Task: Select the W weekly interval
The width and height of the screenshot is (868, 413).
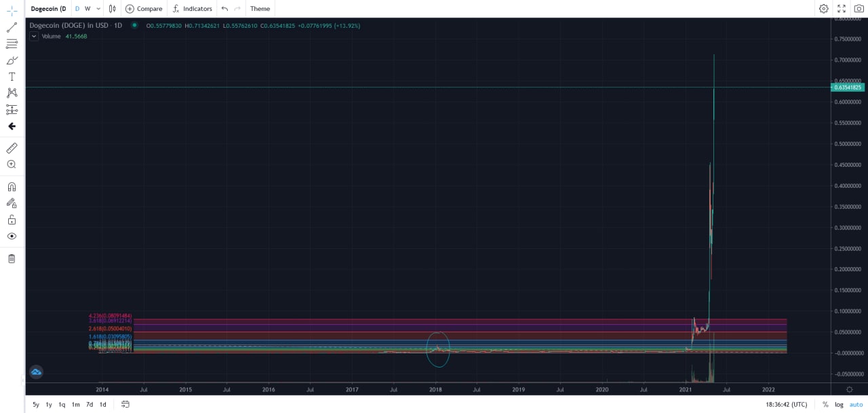Action: (87, 9)
